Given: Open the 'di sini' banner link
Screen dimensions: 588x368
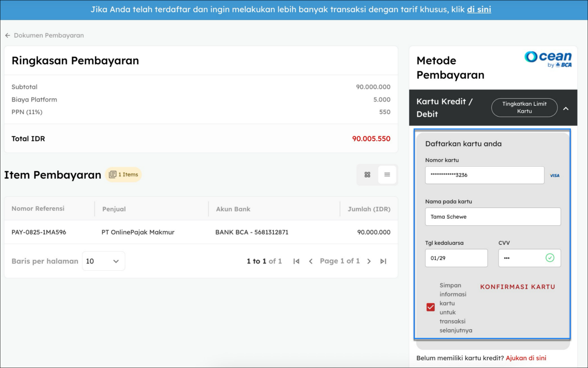Looking at the screenshot, I should [x=479, y=10].
